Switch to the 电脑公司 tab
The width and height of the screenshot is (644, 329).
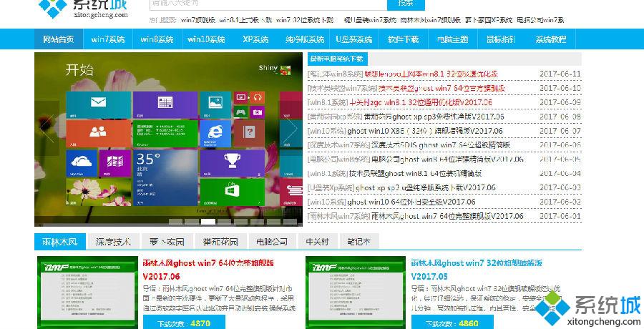(272, 242)
